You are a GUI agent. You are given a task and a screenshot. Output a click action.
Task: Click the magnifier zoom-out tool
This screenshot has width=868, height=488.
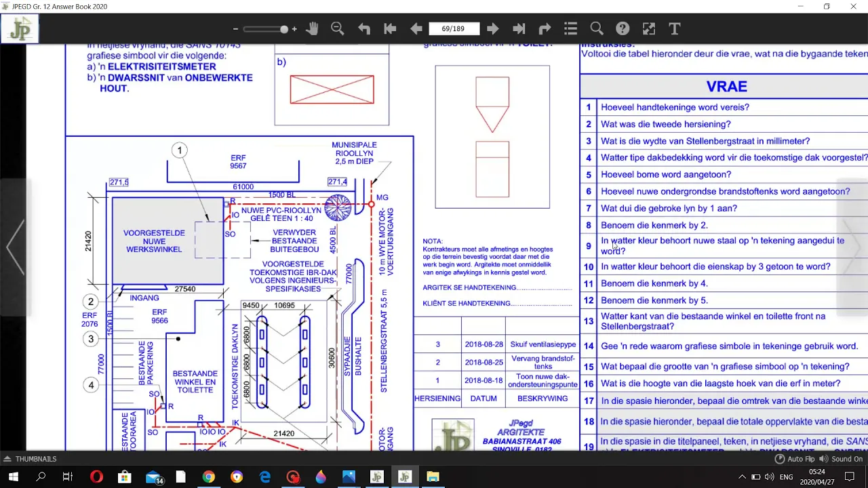tap(338, 28)
